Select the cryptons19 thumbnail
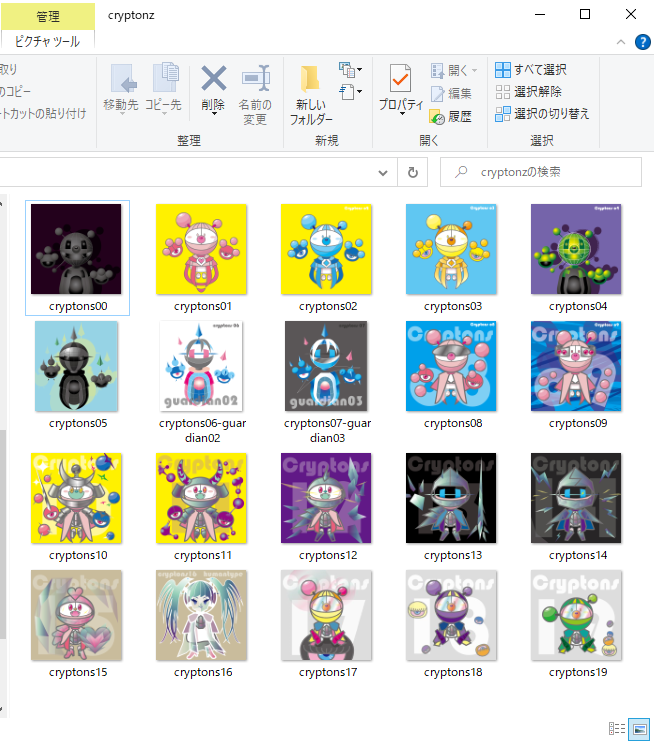 pyautogui.click(x=576, y=615)
